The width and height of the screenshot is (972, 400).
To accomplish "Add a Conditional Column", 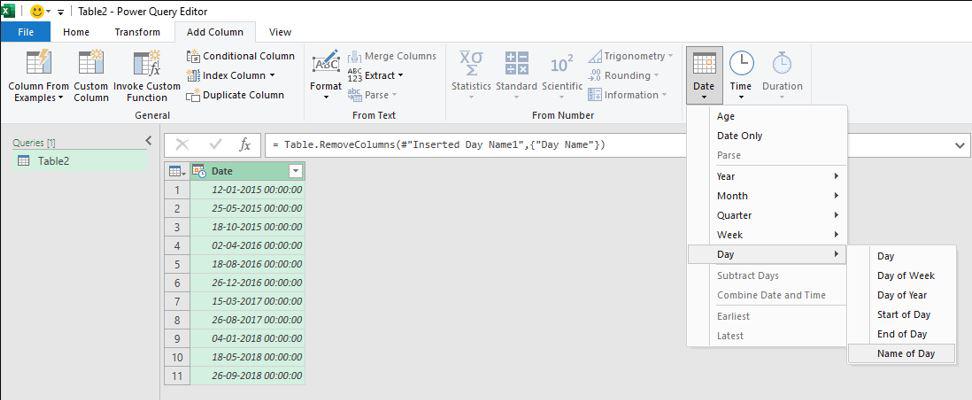I will (x=241, y=56).
